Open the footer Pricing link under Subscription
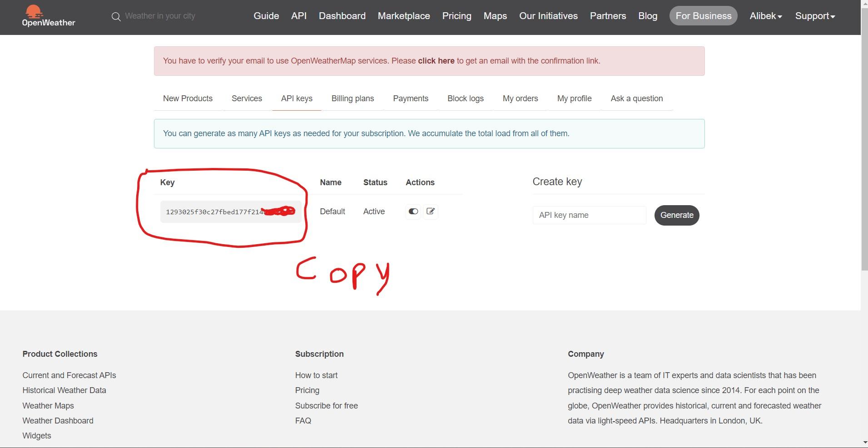Screen dimensions: 868x448 click(307, 390)
